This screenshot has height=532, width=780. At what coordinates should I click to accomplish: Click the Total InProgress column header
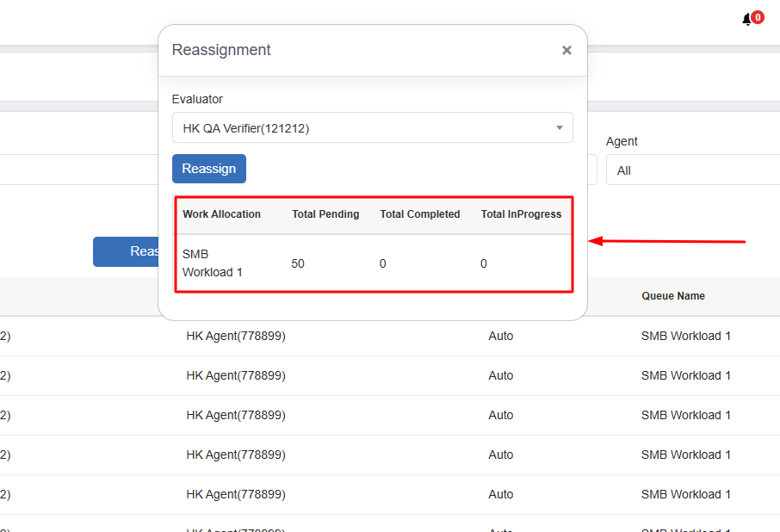(x=521, y=214)
